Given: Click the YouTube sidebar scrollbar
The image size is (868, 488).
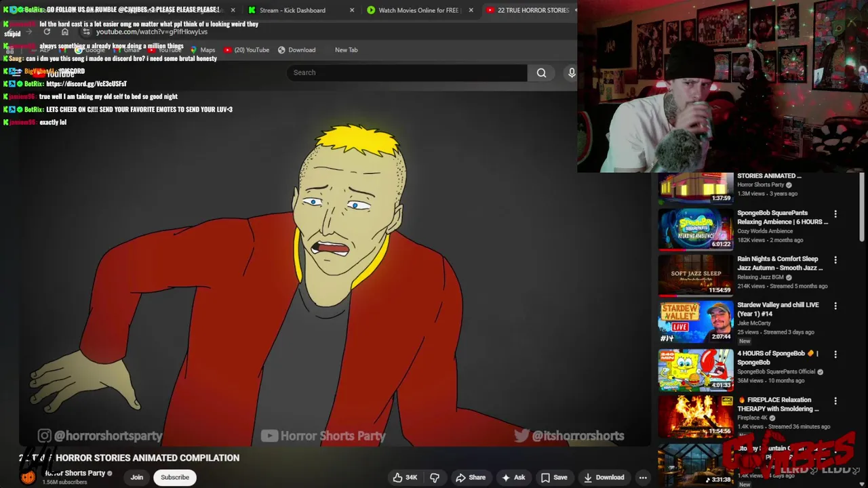Looking at the screenshot, I should pos(862,207).
